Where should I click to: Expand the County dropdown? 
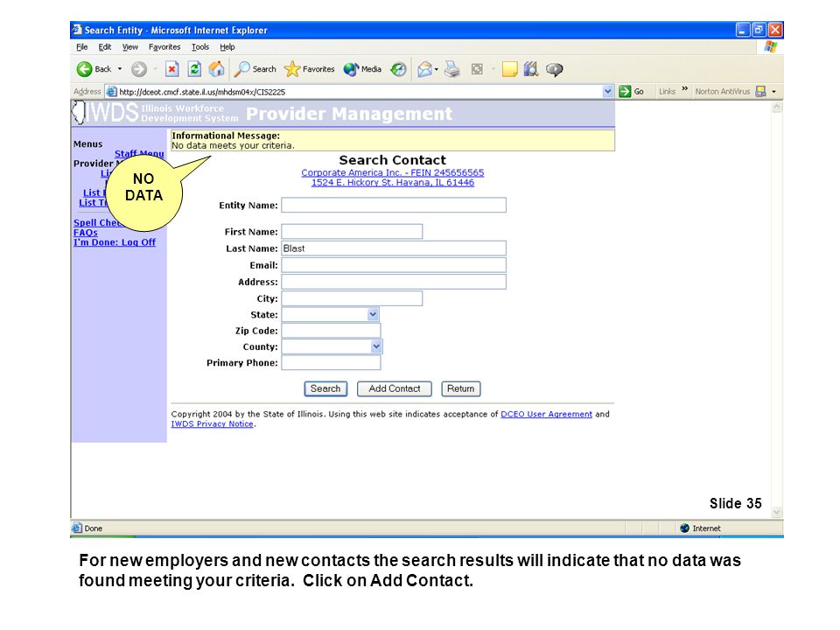[x=376, y=346]
